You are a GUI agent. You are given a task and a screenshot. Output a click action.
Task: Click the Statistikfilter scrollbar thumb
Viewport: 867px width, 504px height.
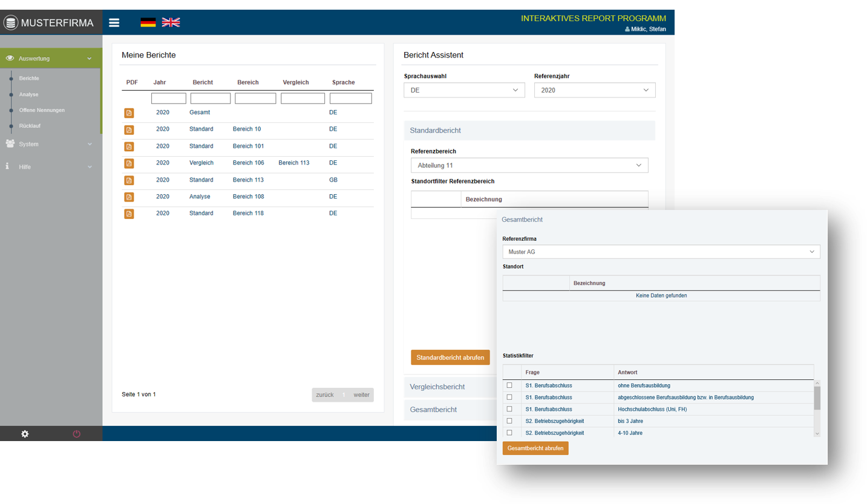pos(817,398)
